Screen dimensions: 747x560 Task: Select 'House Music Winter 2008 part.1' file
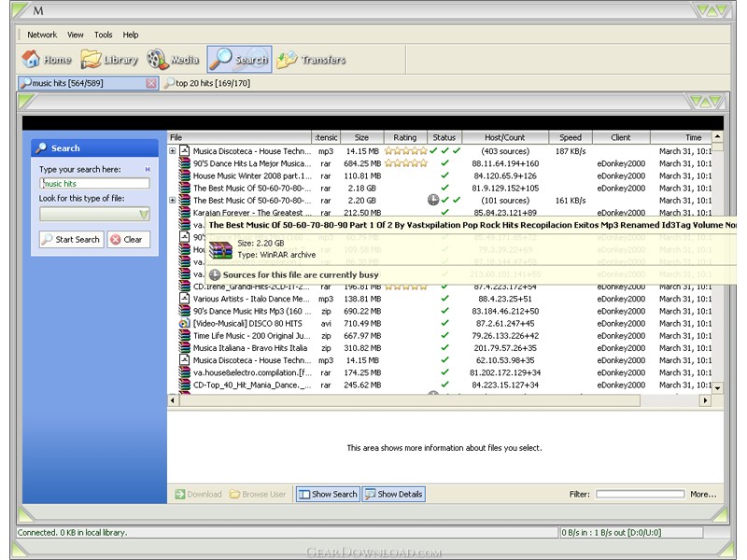pos(252,175)
